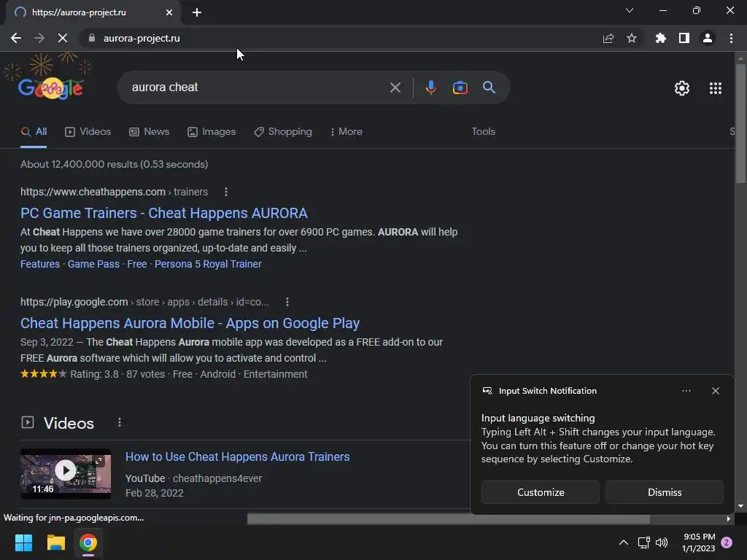The width and height of the screenshot is (747, 560).
Task: Close the aurora-project.ru tab
Action: coord(169,12)
